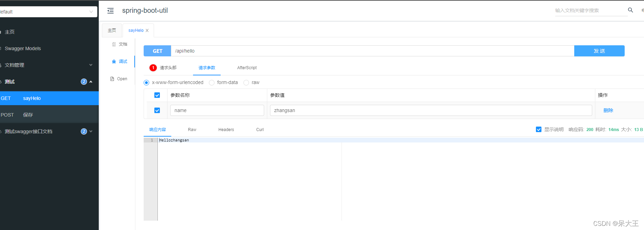Toggle the name parameter checkbox
Viewport: 644px width, 230px height.
click(x=157, y=110)
